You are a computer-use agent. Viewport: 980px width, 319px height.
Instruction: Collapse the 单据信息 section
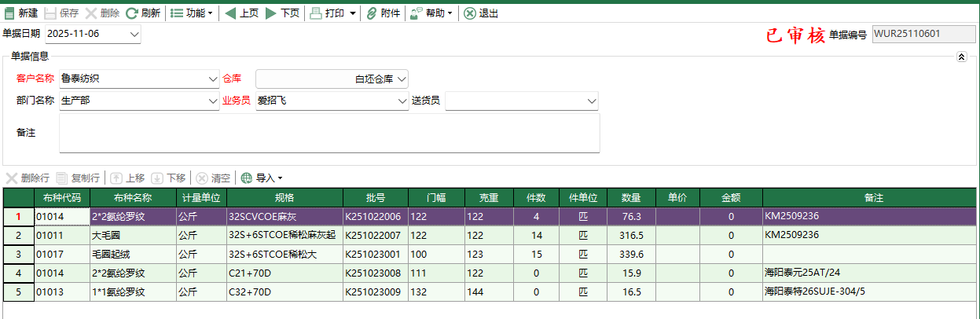(960, 57)
